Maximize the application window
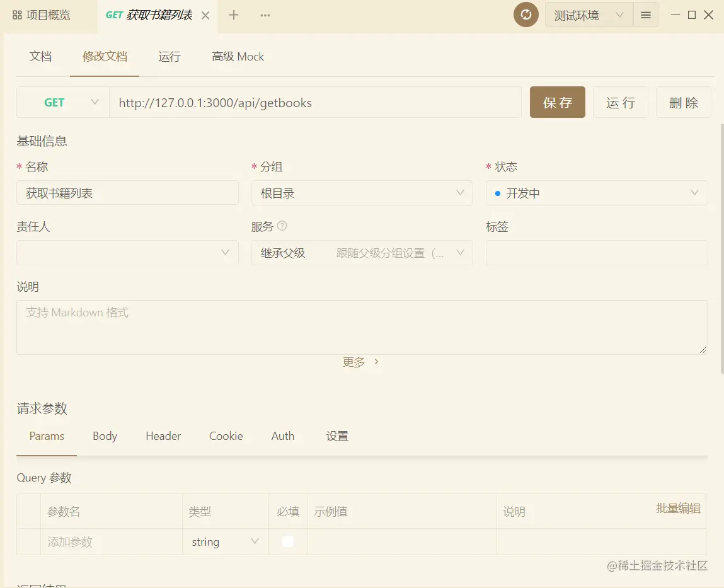724x588 pixels. 692,15
